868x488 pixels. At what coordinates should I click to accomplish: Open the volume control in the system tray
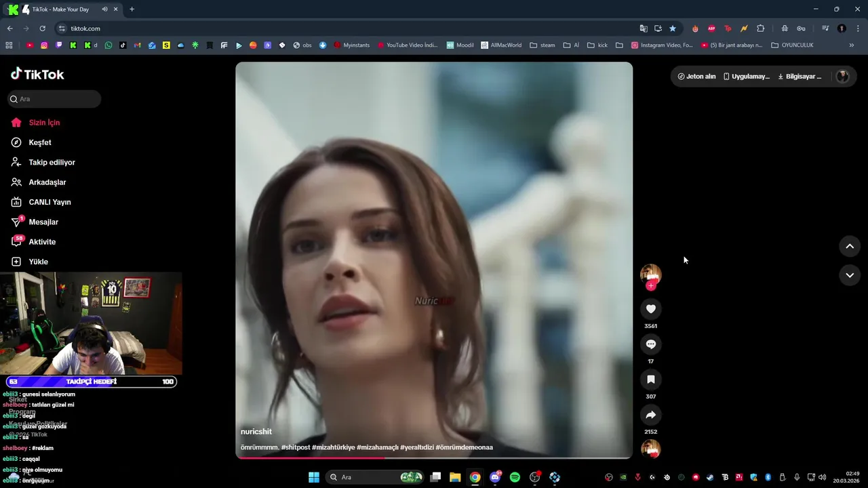tap(822, 477)
